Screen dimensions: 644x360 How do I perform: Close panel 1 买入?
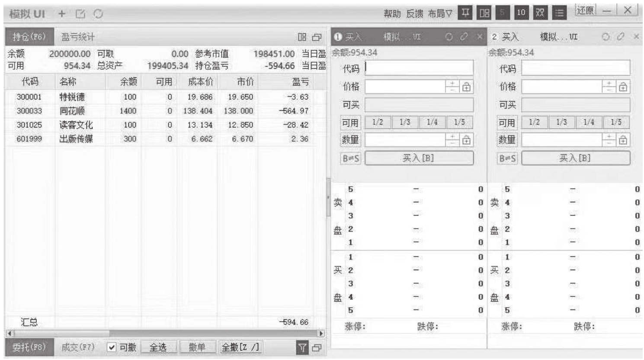tap(479, 37)
